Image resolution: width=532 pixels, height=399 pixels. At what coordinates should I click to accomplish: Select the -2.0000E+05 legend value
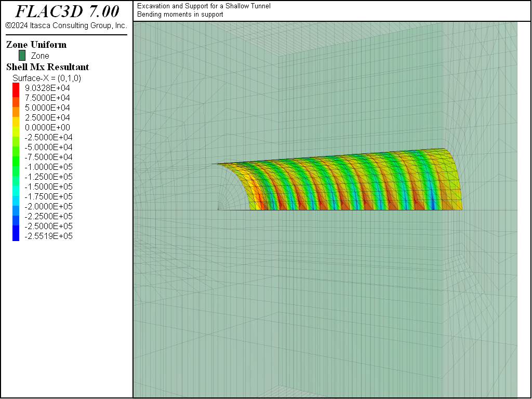point(48,206)
